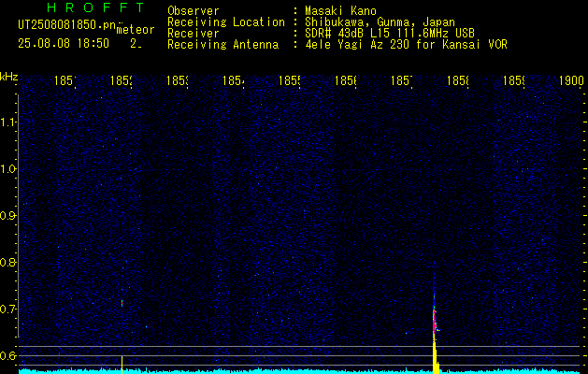Click the large red meteor echo after 1857
This screenshot has height=374, width=588.
(435, 323)
